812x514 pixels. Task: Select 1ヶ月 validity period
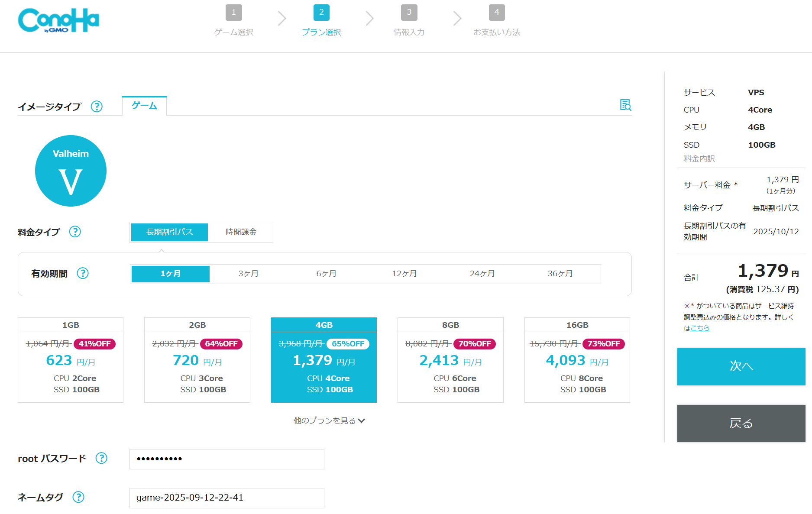(171, 274)
